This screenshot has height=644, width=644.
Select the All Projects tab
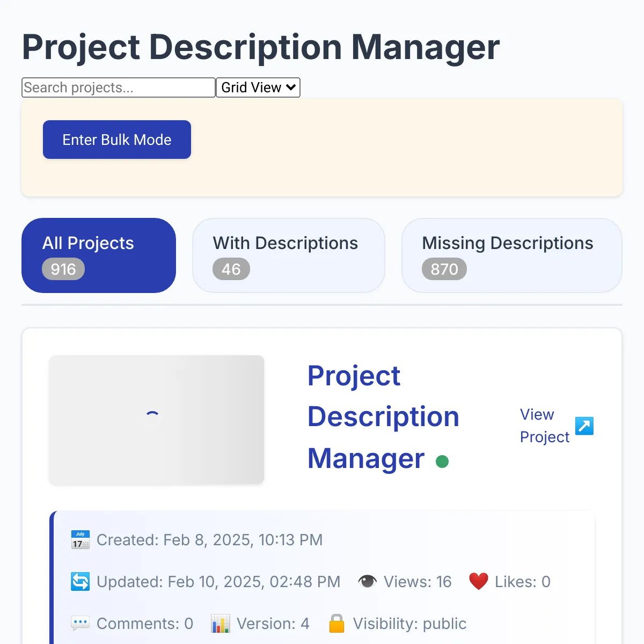click(99, 255)
